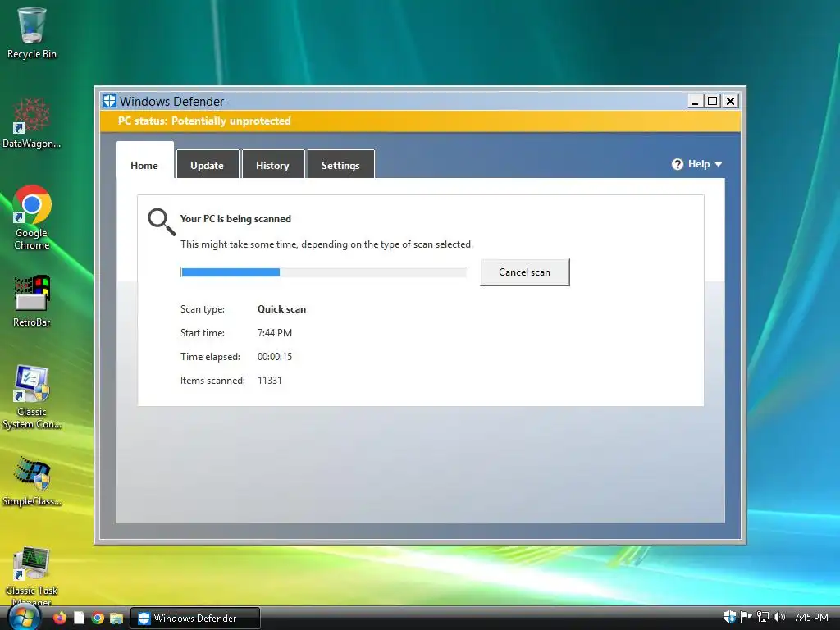Screen dimensions: 840x630
Task: Click the items scanned value 11331
Action: (269, 381)
